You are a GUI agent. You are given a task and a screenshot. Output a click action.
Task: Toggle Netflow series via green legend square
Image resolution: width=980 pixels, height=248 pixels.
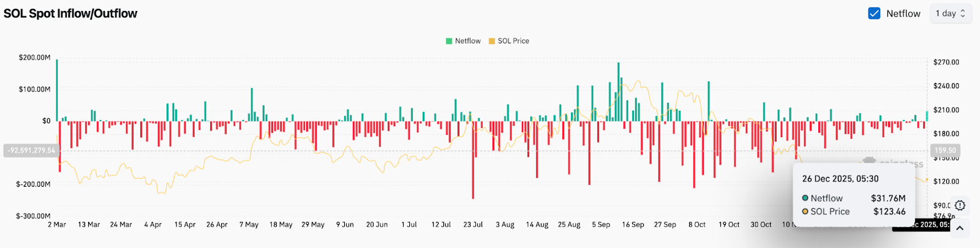[x=449, y=41]
